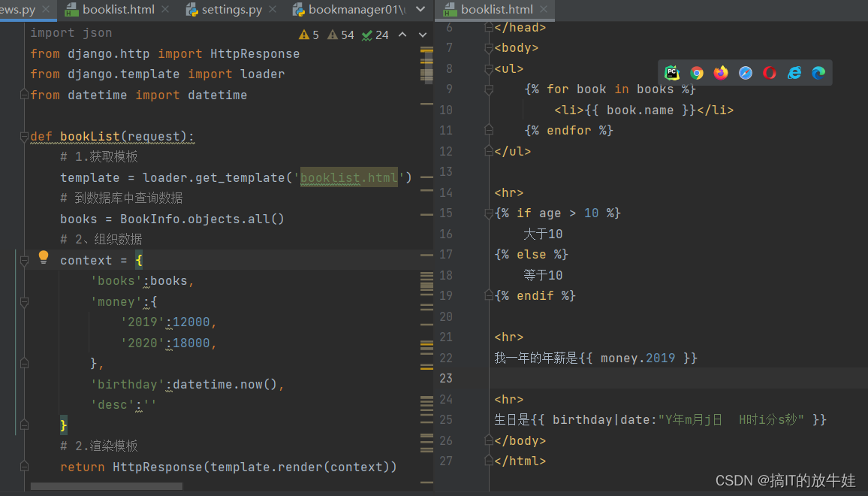Go to next highlighted error arrow
Screen dimensions: 868x496
point(423,35)
